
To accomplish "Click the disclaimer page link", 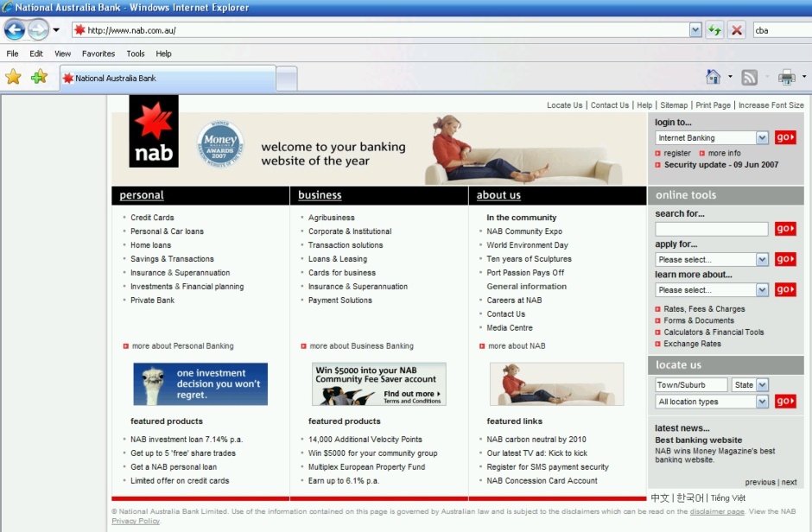I will [x=717, y=511].
